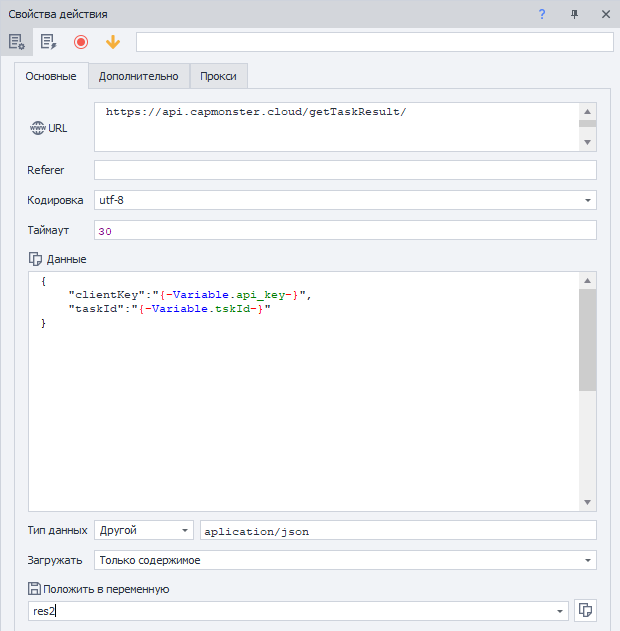
Task: Click the copy icon beside res2 field
Action: 587,611
